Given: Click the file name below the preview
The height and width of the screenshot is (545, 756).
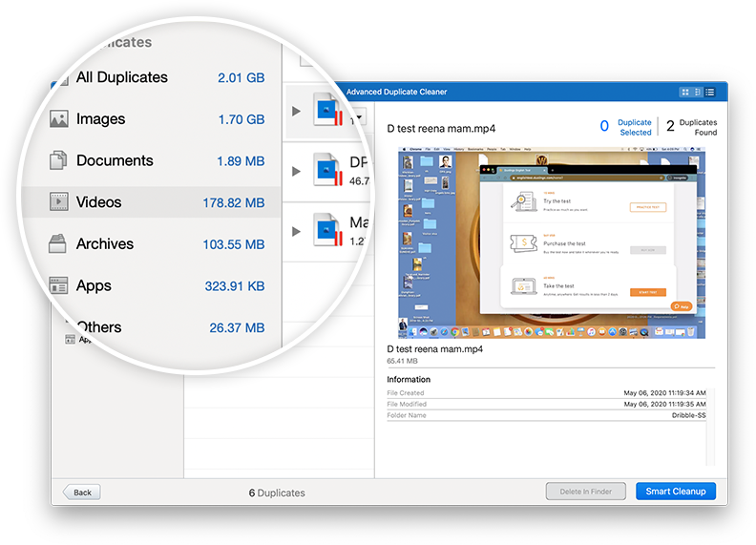Looking at the screenshot, I should [x=435, y=348].
